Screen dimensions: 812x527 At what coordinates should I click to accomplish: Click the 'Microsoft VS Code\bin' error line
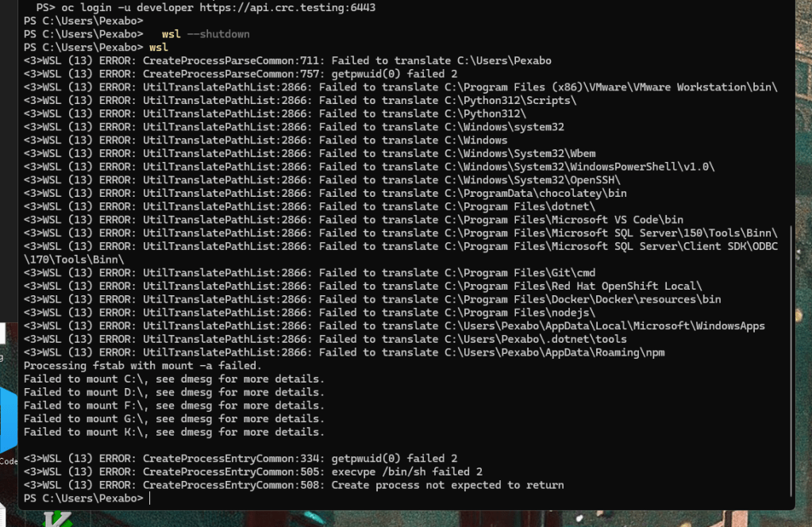354,220
